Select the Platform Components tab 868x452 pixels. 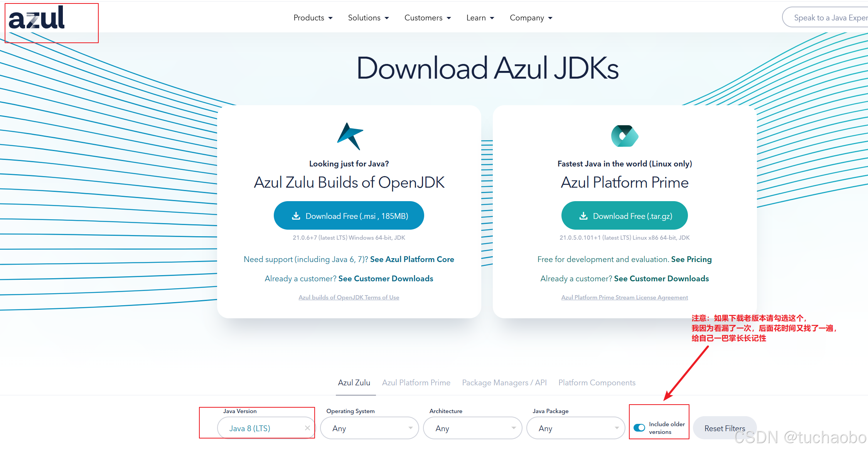(597, 382)
